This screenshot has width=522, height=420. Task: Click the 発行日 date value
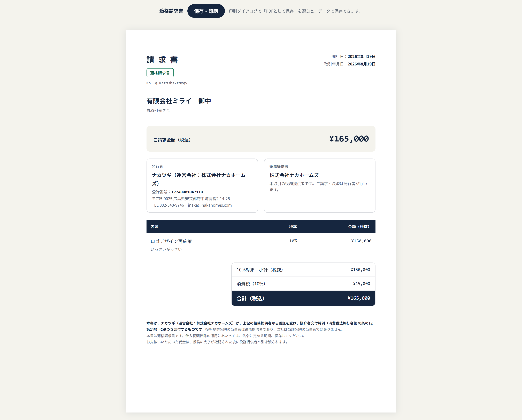coord(362,56)
